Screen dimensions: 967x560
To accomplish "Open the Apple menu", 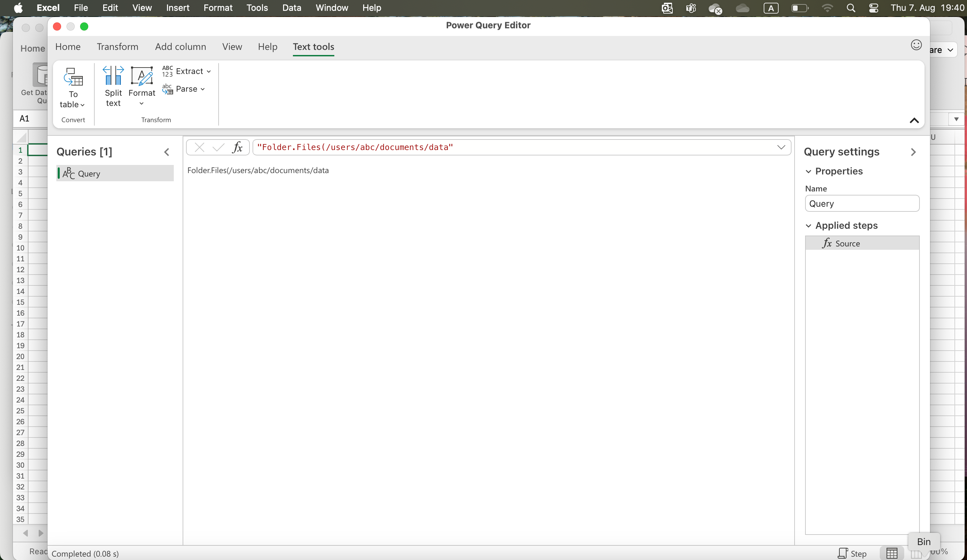I will (18, 8).
